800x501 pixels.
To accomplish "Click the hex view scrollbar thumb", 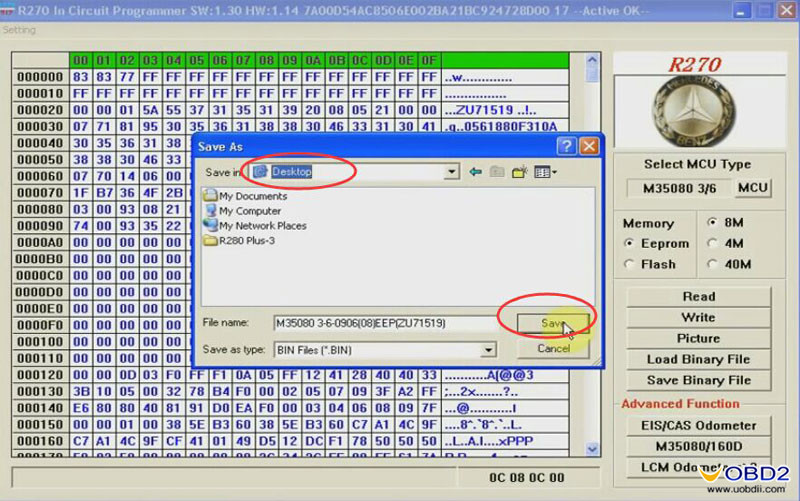I will 592,74.
